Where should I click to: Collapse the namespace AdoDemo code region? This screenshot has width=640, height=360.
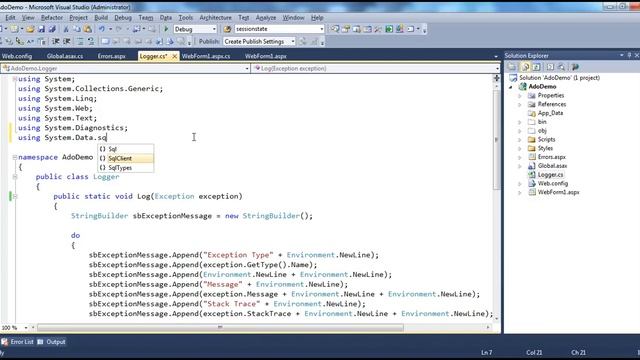pyautogui.click(x=15, y=157)
